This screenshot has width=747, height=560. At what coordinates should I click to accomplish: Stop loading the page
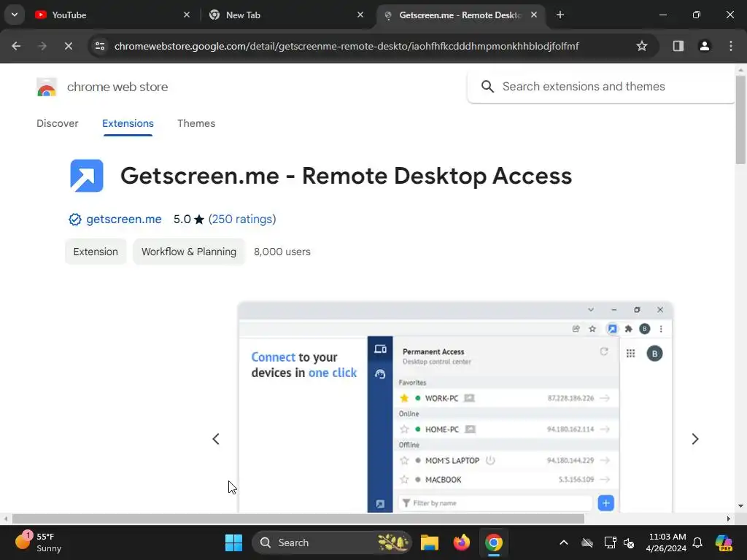[68, 46]
